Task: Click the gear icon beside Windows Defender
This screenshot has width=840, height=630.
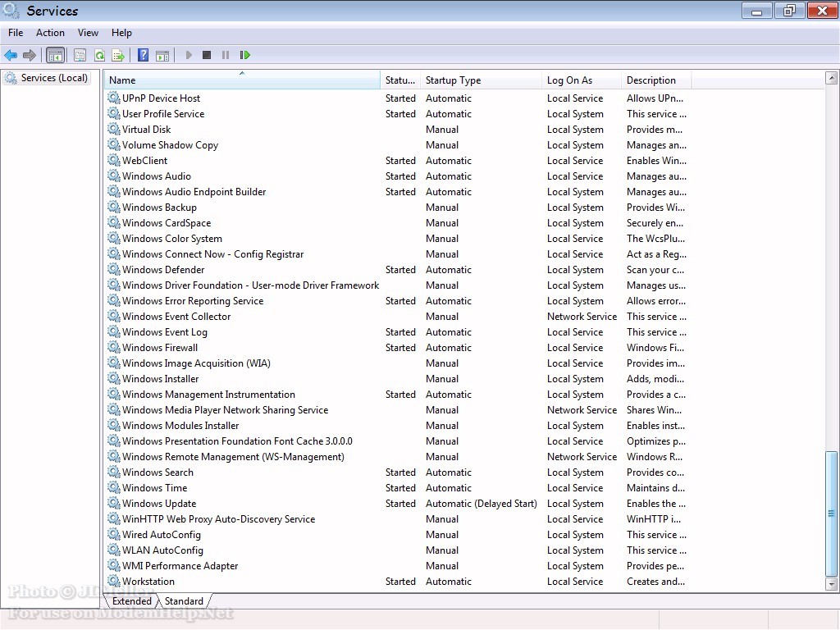Action: [113, 269]
